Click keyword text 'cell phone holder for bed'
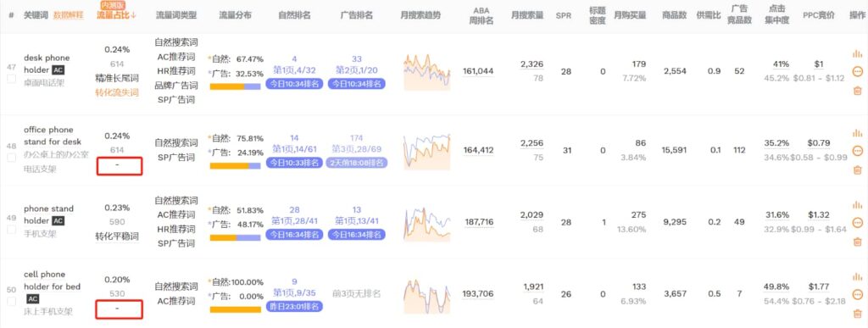The image size is (868, 328). click(x=52, y=281)
